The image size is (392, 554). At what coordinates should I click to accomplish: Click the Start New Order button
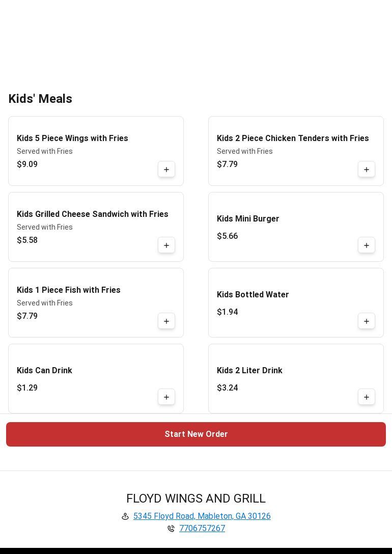point(196,434)
